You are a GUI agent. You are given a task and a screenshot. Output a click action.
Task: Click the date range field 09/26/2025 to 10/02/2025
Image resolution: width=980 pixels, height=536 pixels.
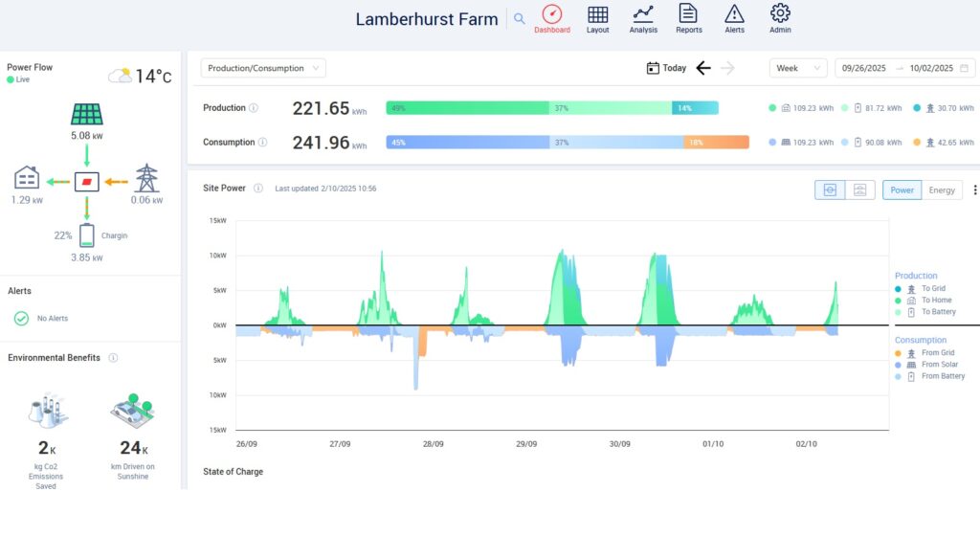904,68
